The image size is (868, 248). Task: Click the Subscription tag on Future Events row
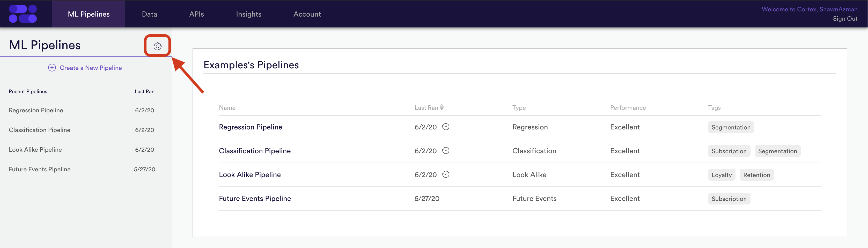(729, 199)
